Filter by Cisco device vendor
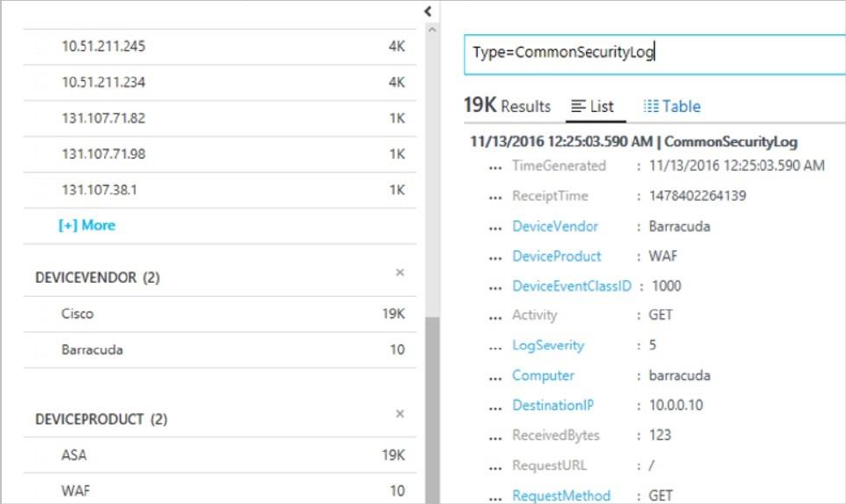The width and height of the screenshot is (846, 504). click(x=78, y=314)
